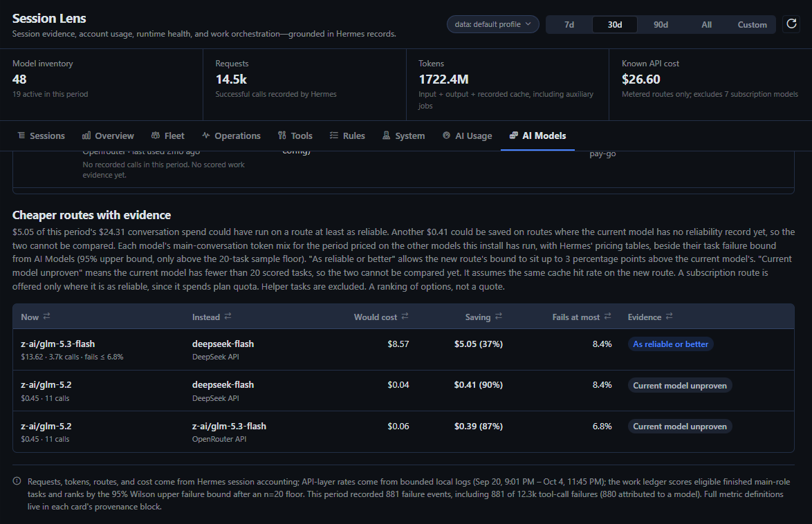The height and width of the screenshot is (524, 812).
Task: Switch to the Rules tab
Action: [x=347, y=135]
